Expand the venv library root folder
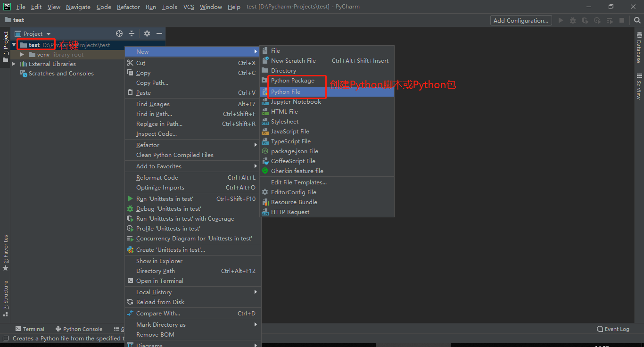 click(x=22, y=55)
